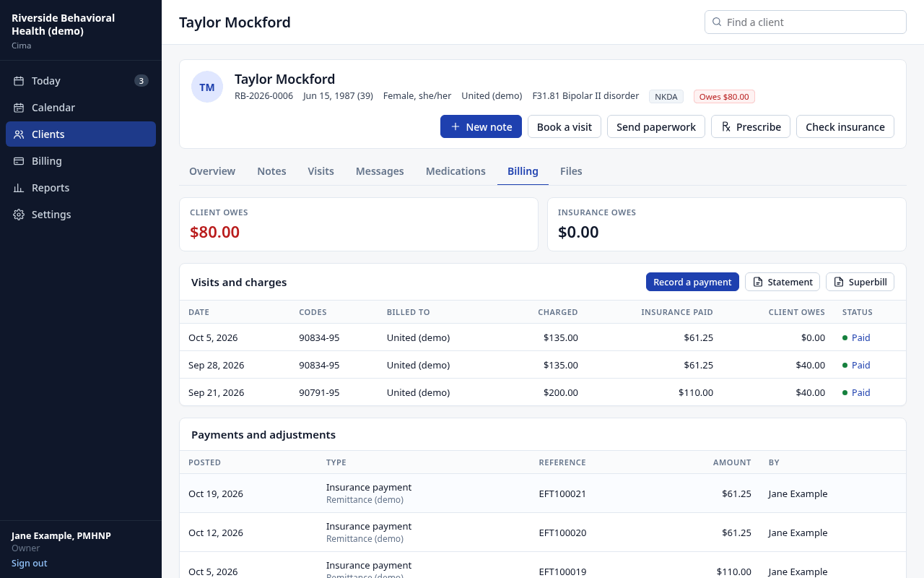Click the Rx icon on Prescribe
This screenshot has height=578, width=924.
pyautogui.click(x=726, y=126)
